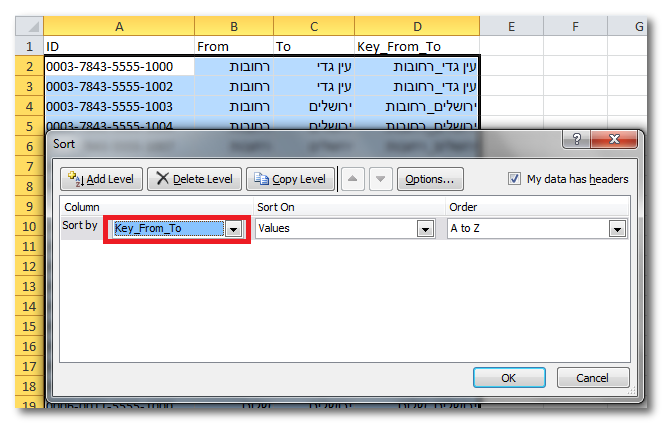Click the Copy Level button icon

click(x=262, y=179)
